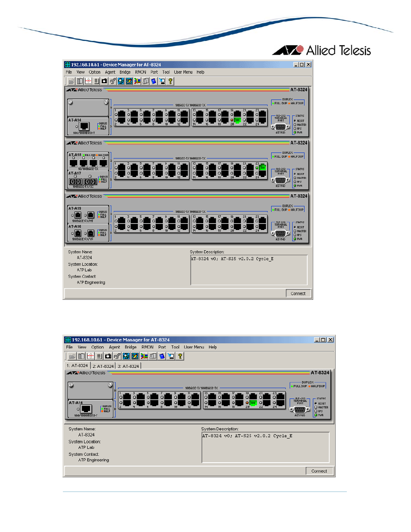Screen dimensions: 411x532
Task: Open the Agent menu in the tabbed window
Action: tap(115, 347)
